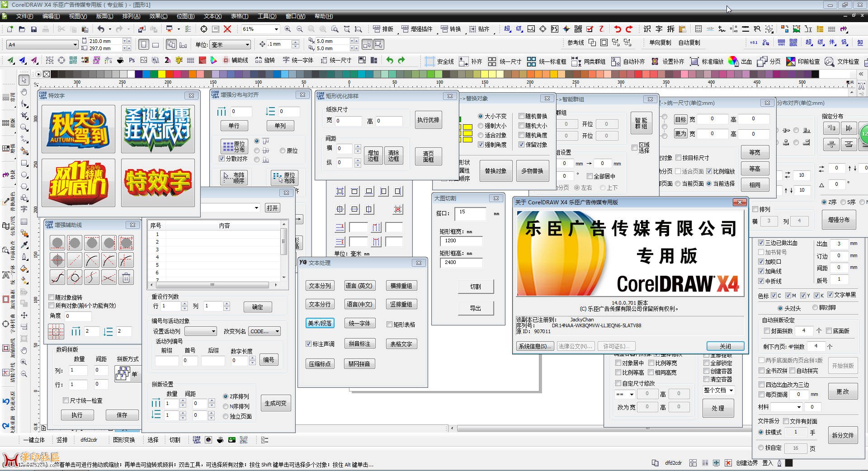Click the red X delete icon in the toolbar

coord(227,29)
